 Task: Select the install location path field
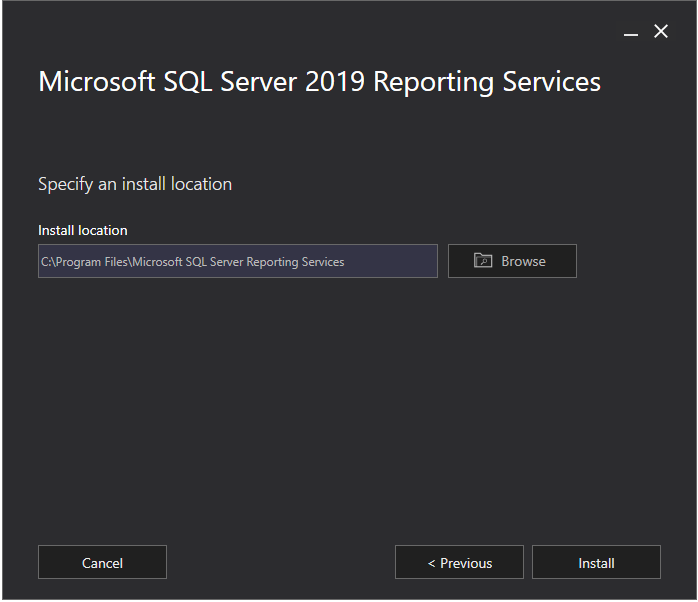click(x=238, y=261)
